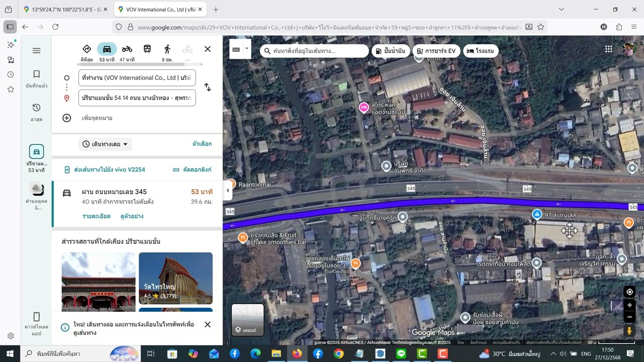Open recents (ล่าสุด) in Maps rail
The height and width of the screenshot is (362, 644).
point(36,113)
